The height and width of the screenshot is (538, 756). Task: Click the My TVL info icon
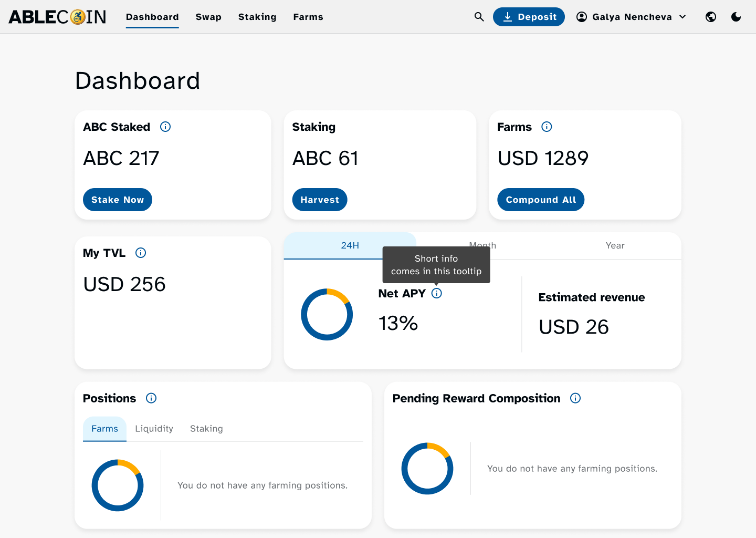click(141, 253)
